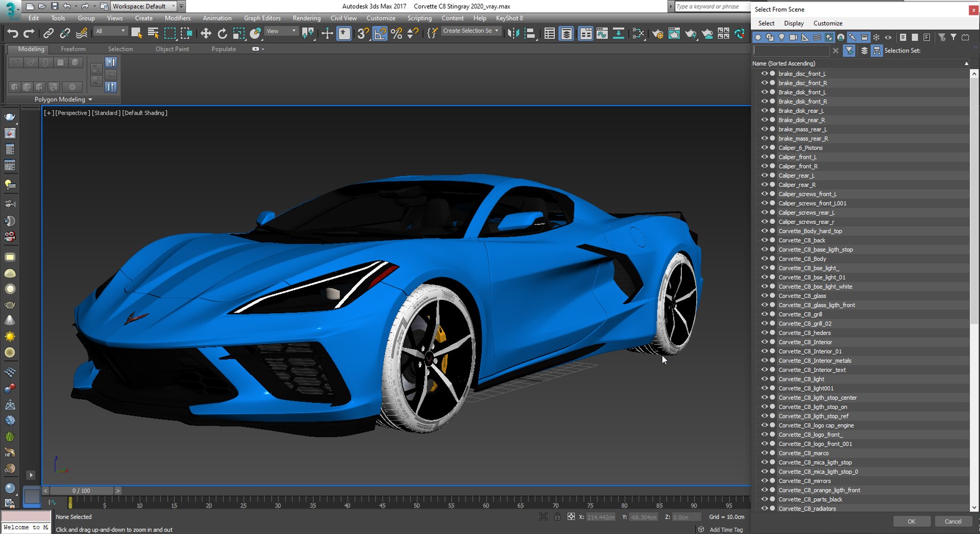Toggle Display Lights filter in dialog
Viewport: 980px width, 534px height.
781,37
